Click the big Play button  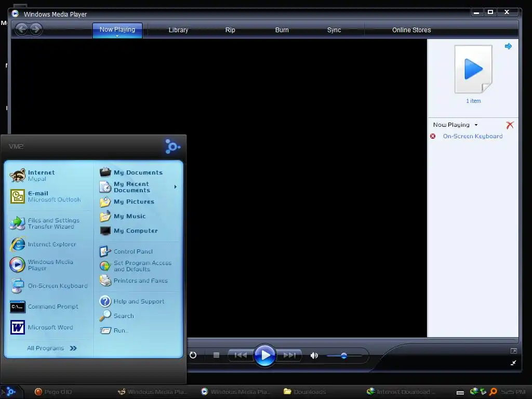264,355
